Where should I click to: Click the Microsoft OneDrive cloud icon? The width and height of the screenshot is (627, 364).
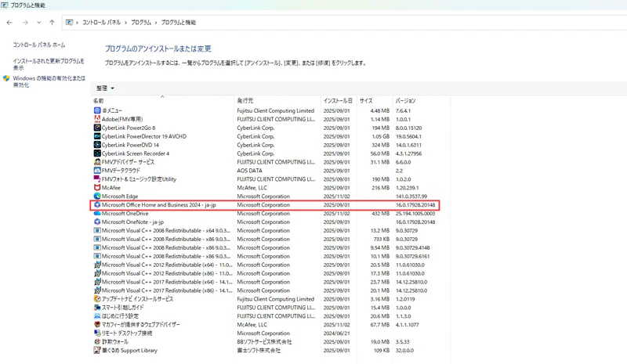coord(97,214)
